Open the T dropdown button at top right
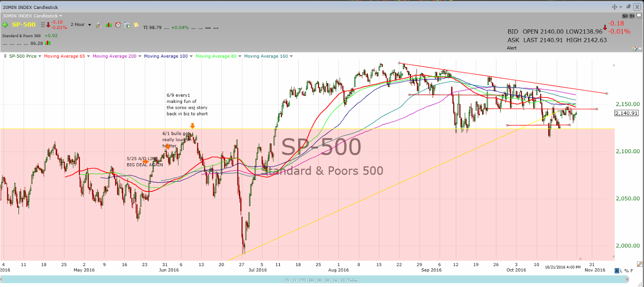 632,16
